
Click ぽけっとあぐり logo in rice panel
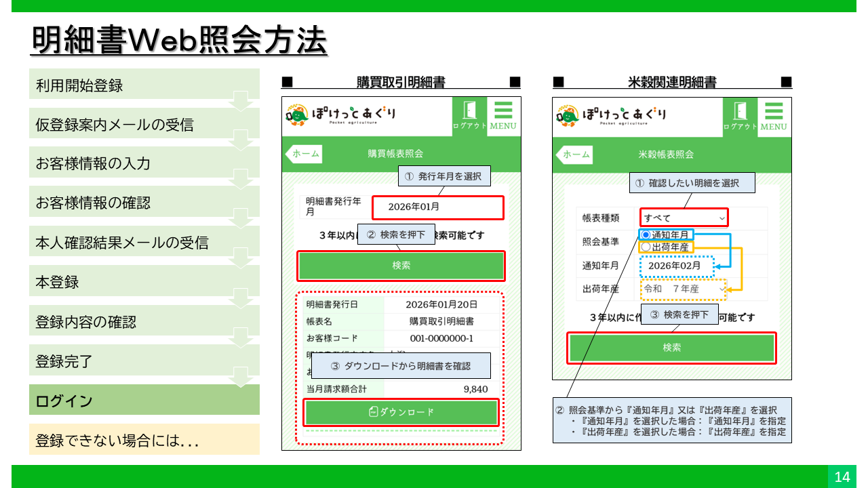612,116
